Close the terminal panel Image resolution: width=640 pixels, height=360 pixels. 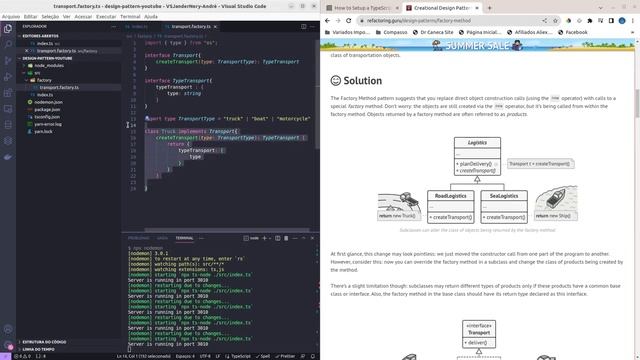[x=312, y=238]
